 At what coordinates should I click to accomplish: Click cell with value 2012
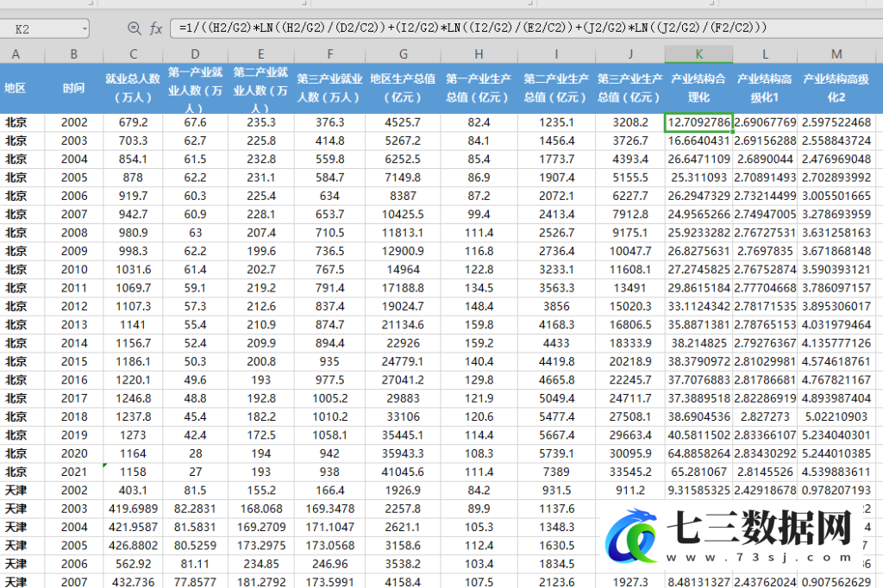[x=74, y=306]
